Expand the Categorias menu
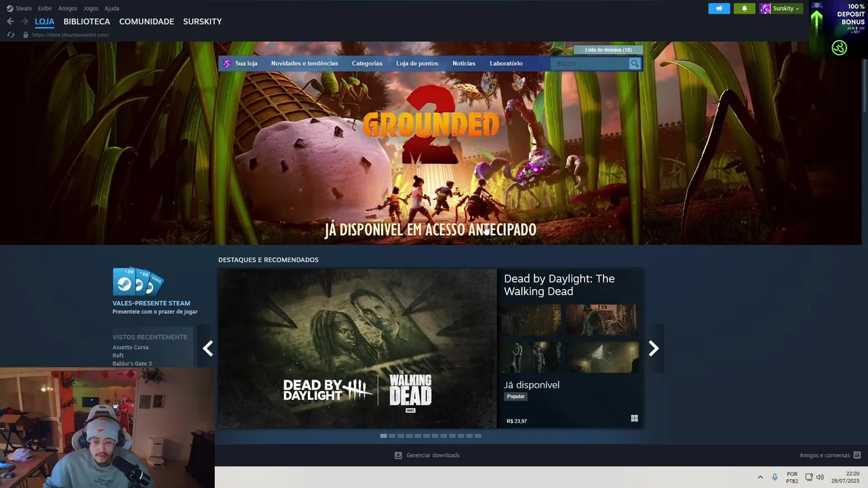This screenshot has height=488, width=868. (x=367, y=63)
